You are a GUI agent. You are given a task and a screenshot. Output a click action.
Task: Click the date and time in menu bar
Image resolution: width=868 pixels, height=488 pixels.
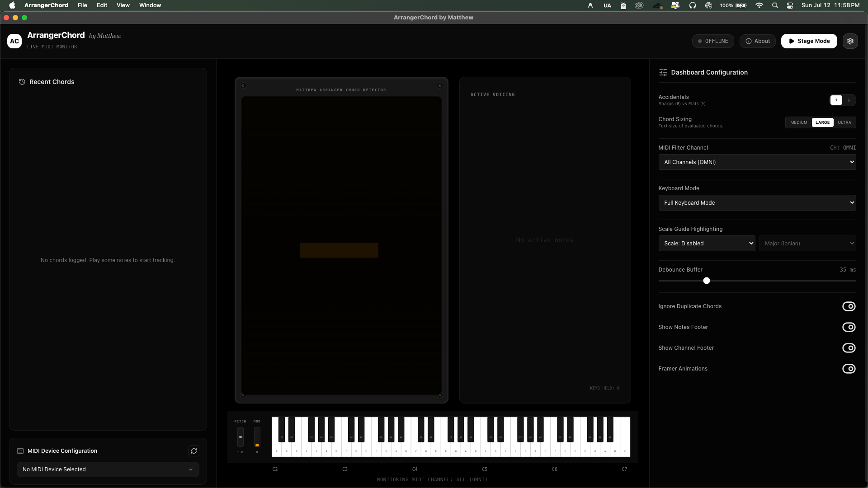pos(830,5)
